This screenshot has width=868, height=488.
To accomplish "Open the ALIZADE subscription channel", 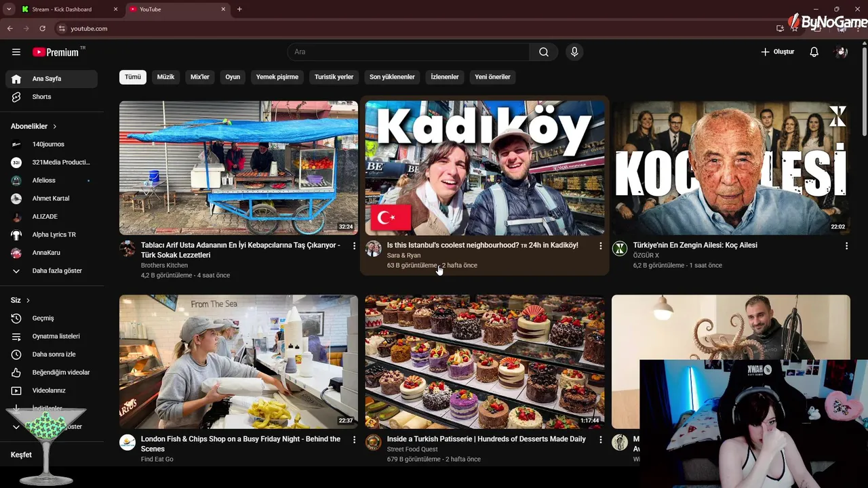I will (x=52, y=217).
